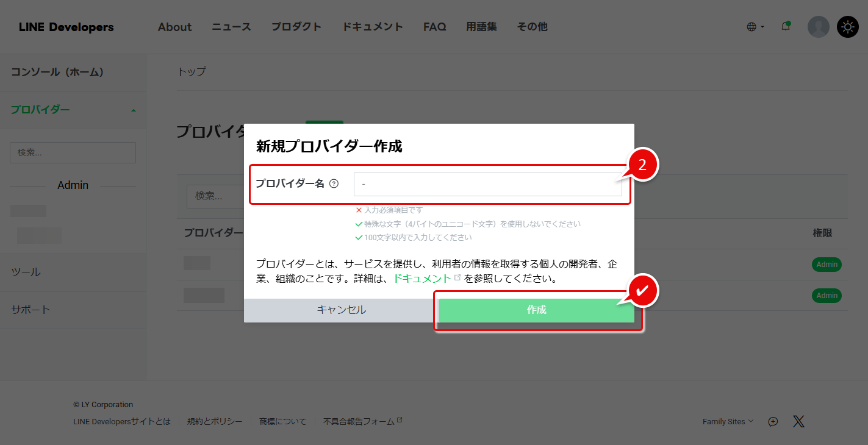
Task: Click the feedback icon next to Family Sites
Action: 772,421
